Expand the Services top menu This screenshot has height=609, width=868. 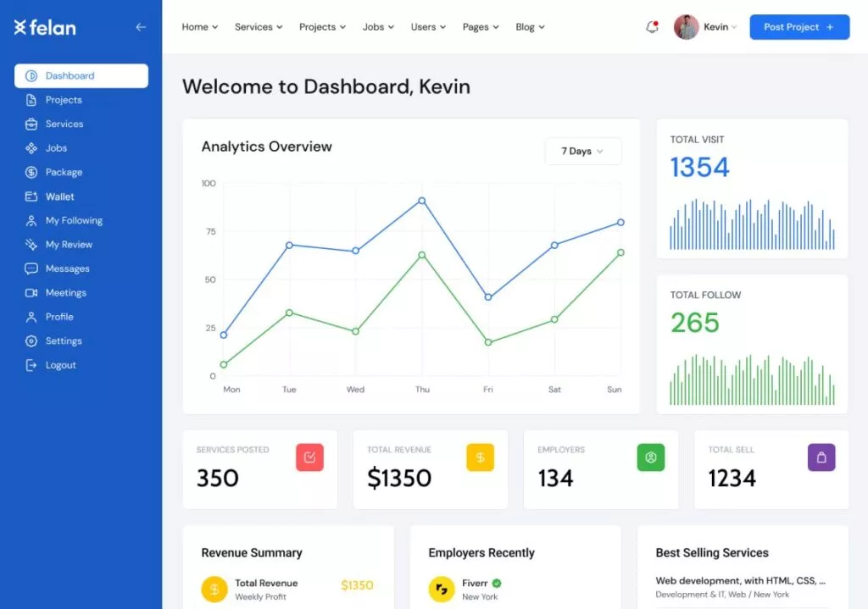(x=259, y=27)
